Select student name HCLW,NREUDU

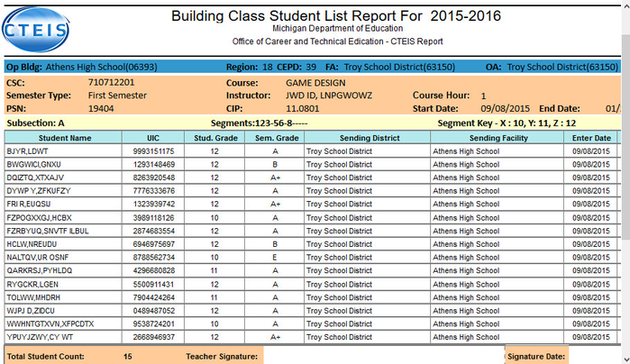[32, 244]
